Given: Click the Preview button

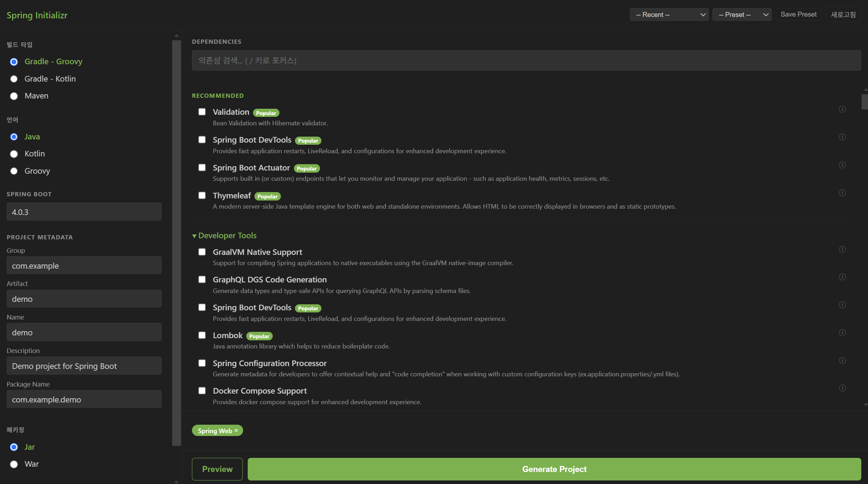Looking at the screenshot, I should click(x=217, y=469).
